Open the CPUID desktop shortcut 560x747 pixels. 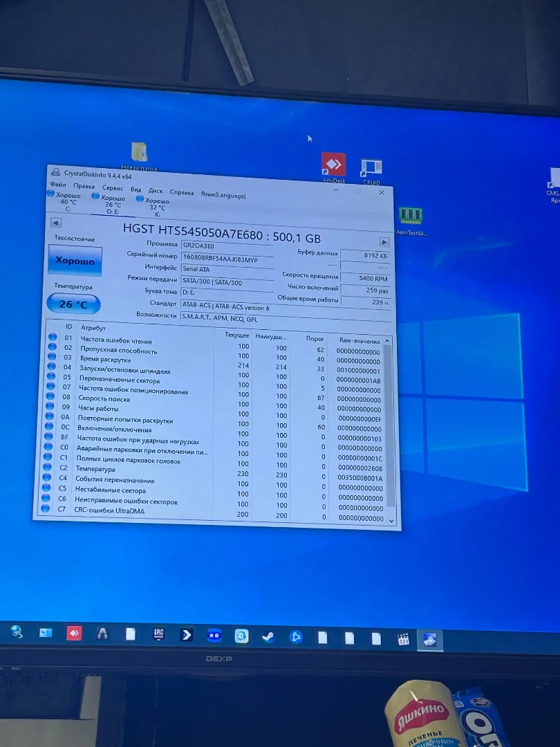tap(371, 171)
